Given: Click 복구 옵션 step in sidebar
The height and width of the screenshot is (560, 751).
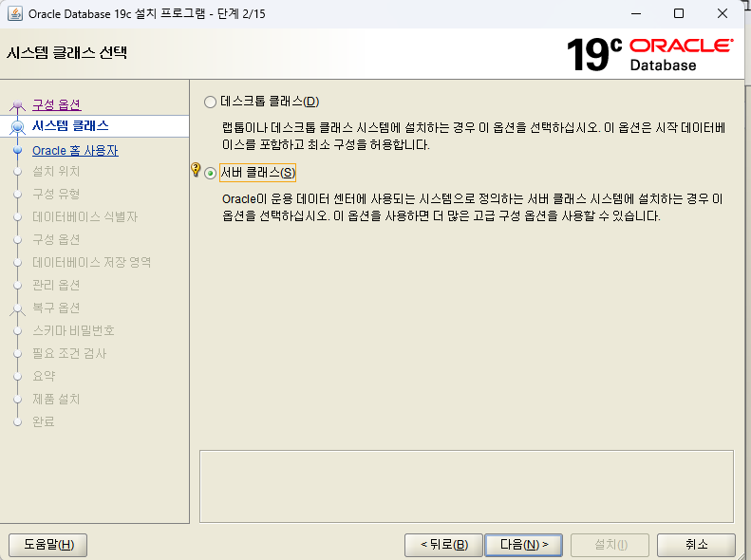Looking at the screenshot, I should tap(56, 308).
